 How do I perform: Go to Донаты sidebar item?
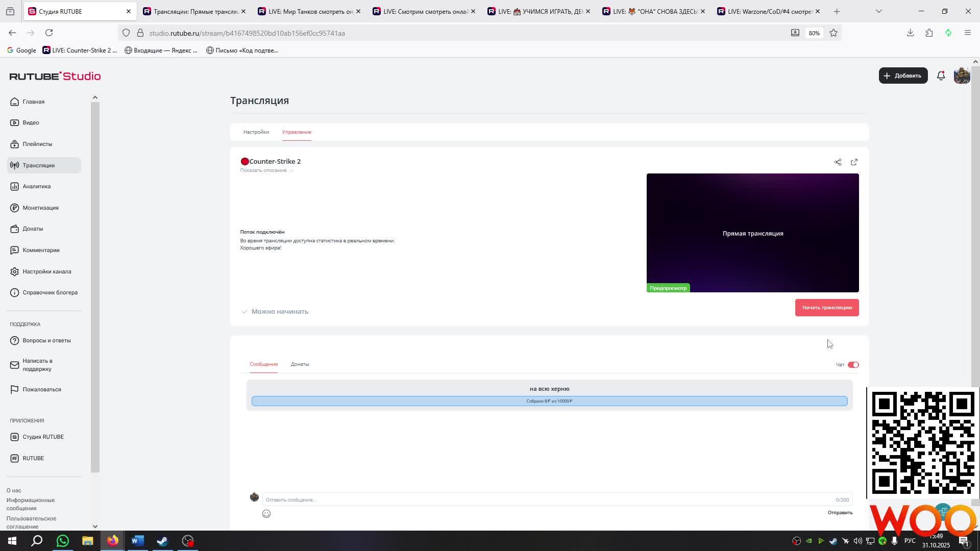pyautogui.click(x=33, y=229)
